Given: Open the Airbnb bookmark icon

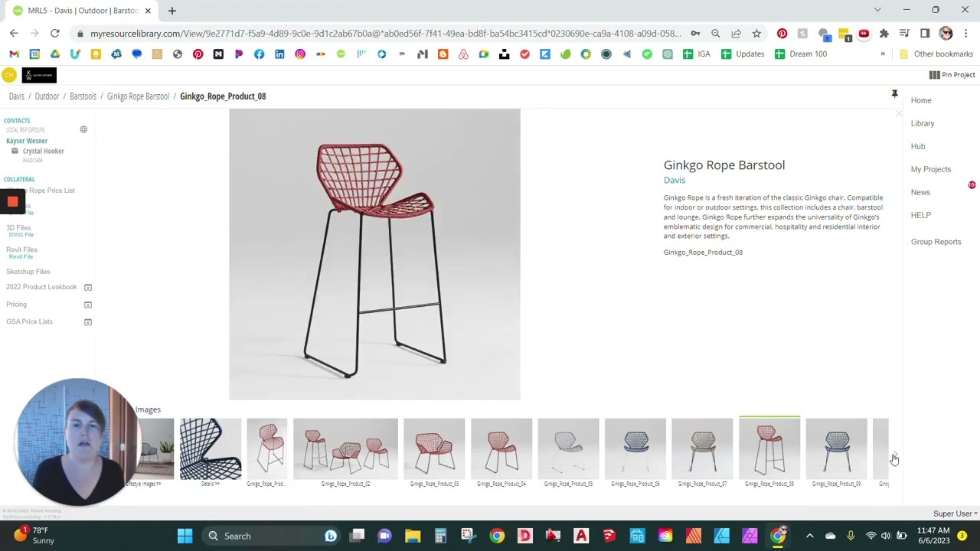Looking at the screenshot, I should 463,54.
